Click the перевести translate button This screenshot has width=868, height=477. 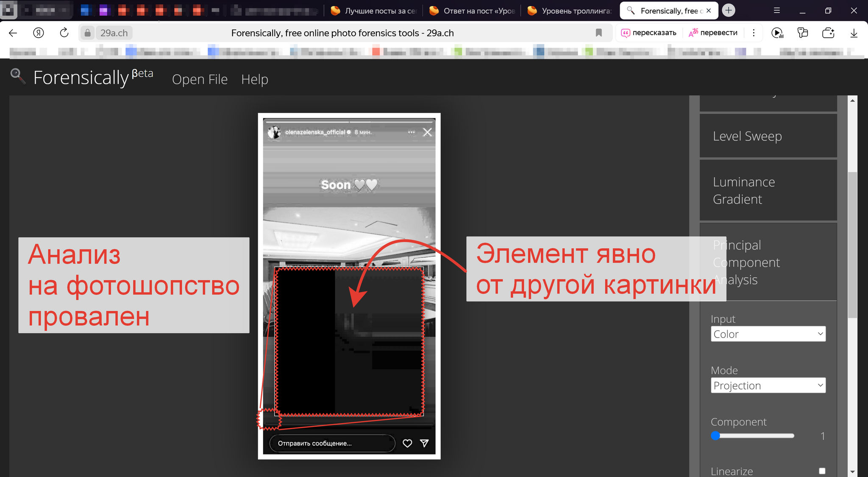click(713, 33)
